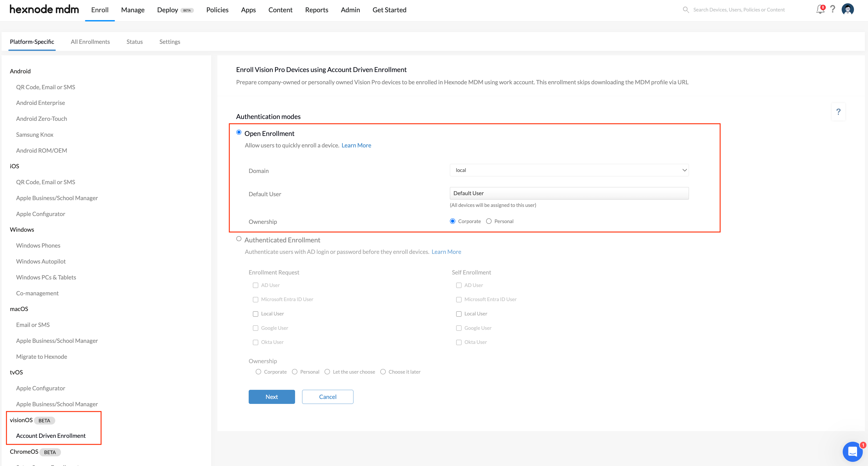Click the Default User input field
Image resolution: width=868 pixels, height=466 pixels.
click(569, 193)
